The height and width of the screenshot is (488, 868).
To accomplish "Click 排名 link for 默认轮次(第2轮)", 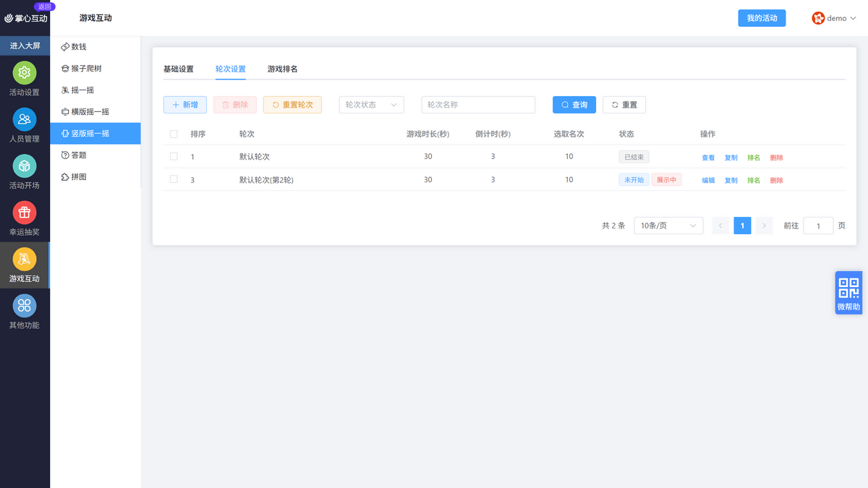I will tap(754, 181).
